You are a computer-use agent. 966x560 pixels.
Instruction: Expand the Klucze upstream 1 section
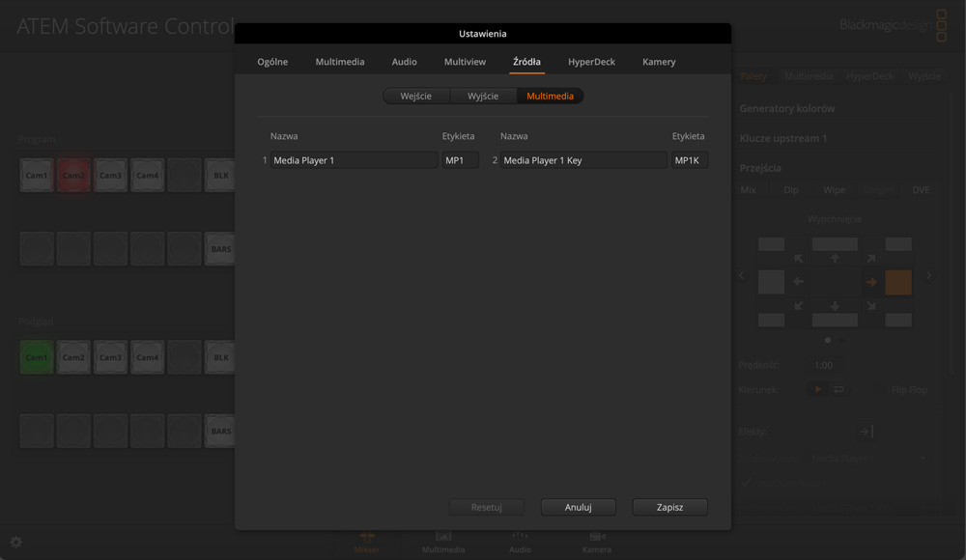[x=783, y=138]
